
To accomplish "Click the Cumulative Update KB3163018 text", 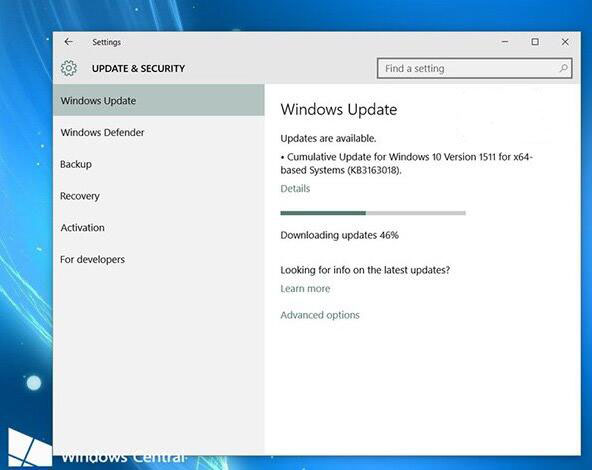I will pos(407,163).
